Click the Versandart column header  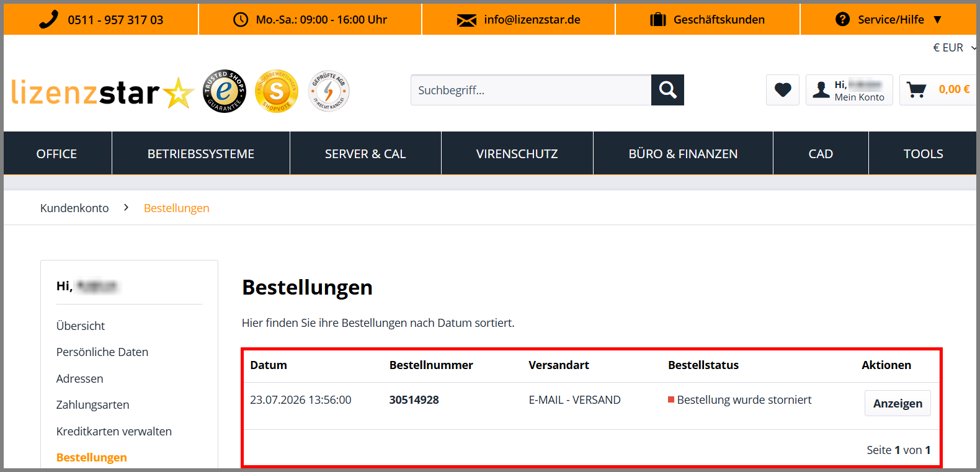559,365
